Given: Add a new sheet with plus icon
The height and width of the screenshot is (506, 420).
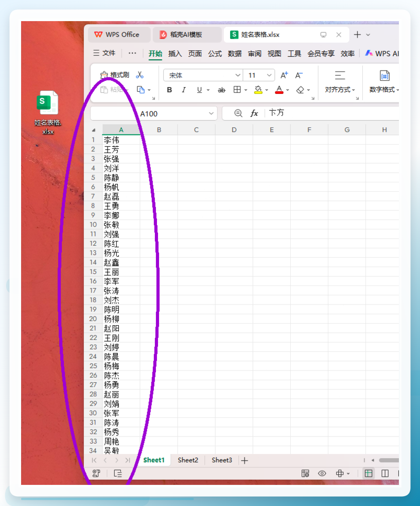Looking at the screenshot, I should pyautogui.click(x=244, y=461).
